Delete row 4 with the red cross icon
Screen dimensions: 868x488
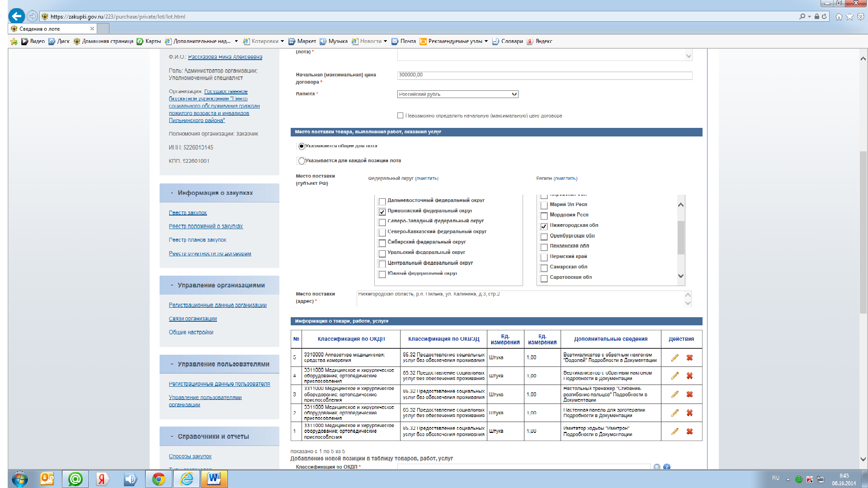pos(689,375)
